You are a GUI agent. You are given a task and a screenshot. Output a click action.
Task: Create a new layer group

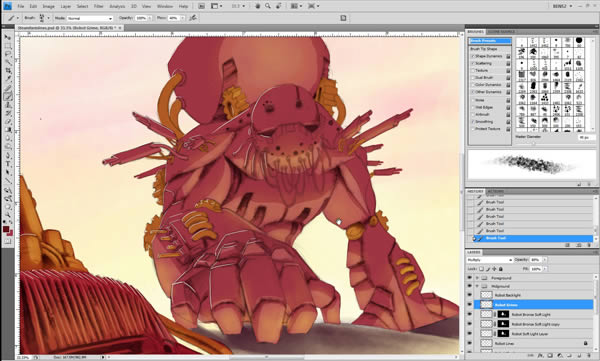(x=570, y=356)
